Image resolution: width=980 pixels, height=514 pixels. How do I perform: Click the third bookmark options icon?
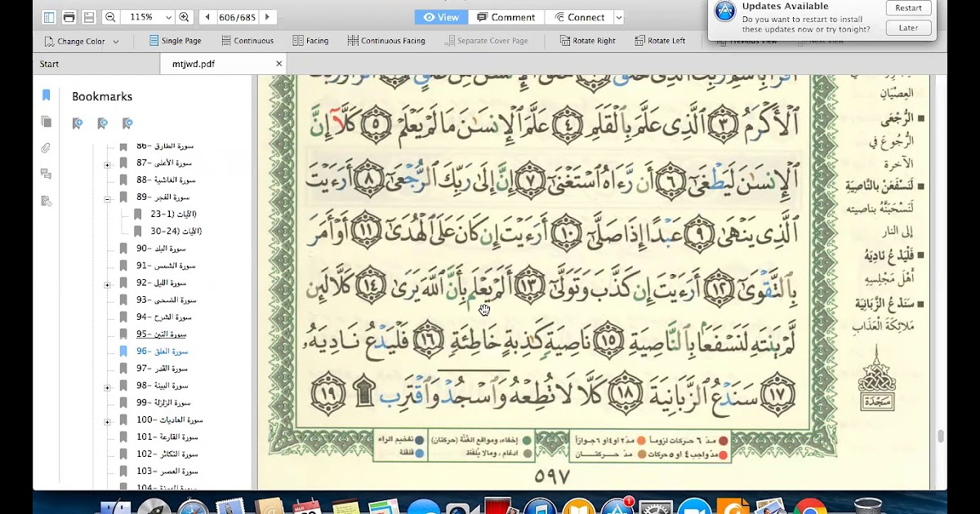click(x=127, y=123)
